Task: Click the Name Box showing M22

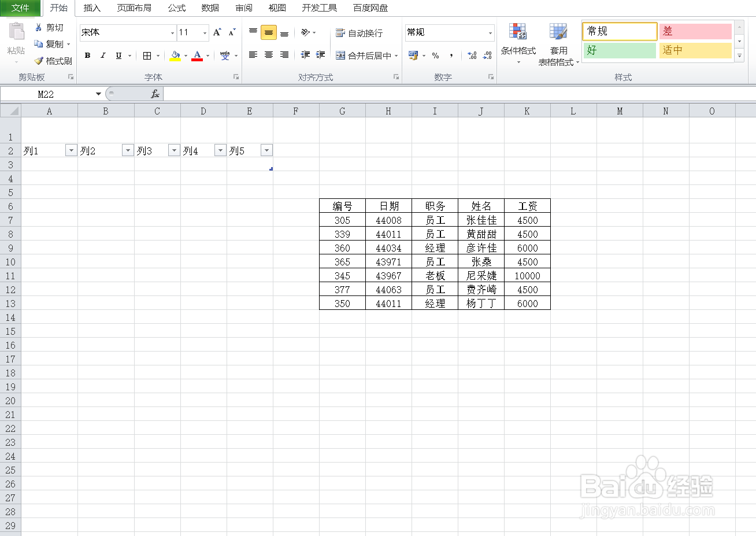Action: pyautogui.click(x=46, y=93)
